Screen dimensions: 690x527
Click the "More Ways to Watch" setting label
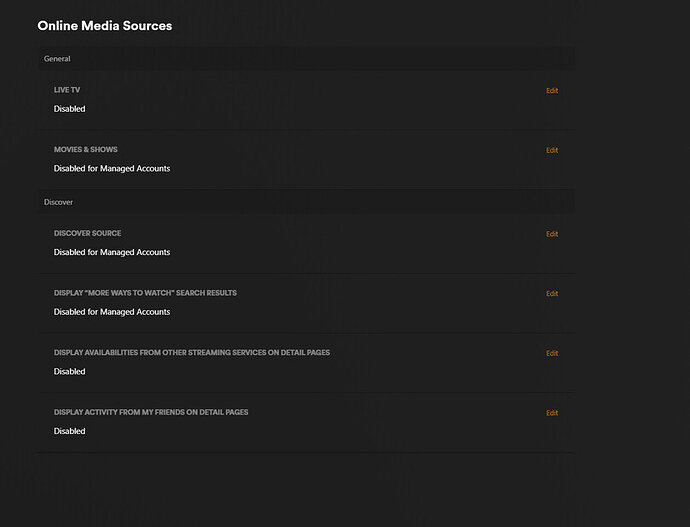pyautogui.click(x=145, y=293)
